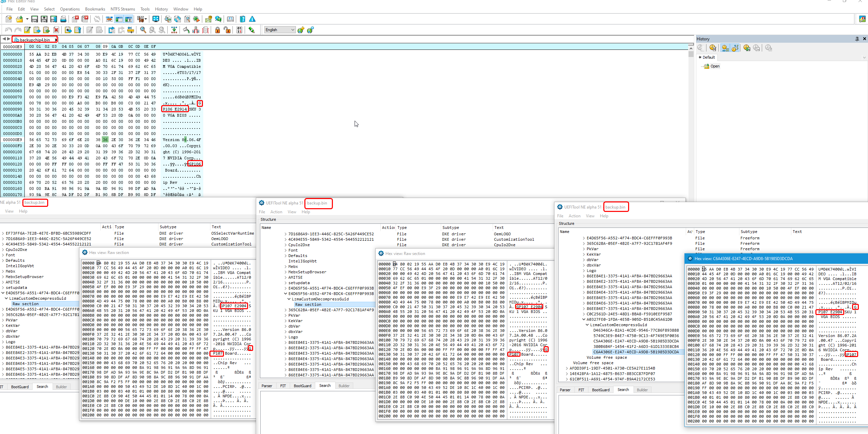Open Action menu in middle UEFITool window
The width and height of the screenshot is (868, 434).
coord(276,212)
